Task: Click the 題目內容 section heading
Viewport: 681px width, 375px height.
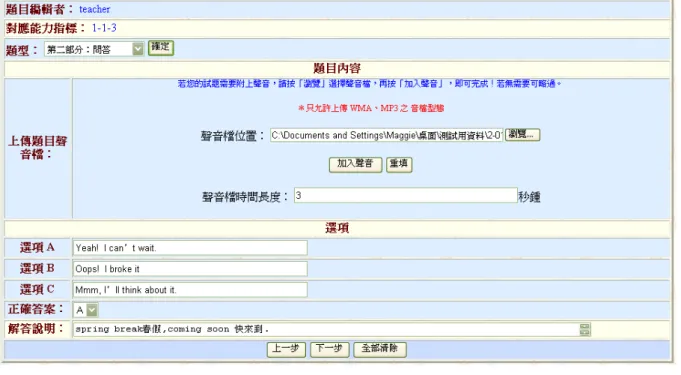Action: click(337, 68)
